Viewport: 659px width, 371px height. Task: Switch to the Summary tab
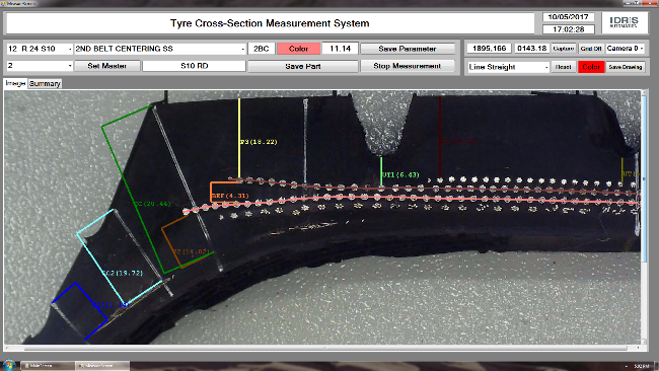click(45, 84)
